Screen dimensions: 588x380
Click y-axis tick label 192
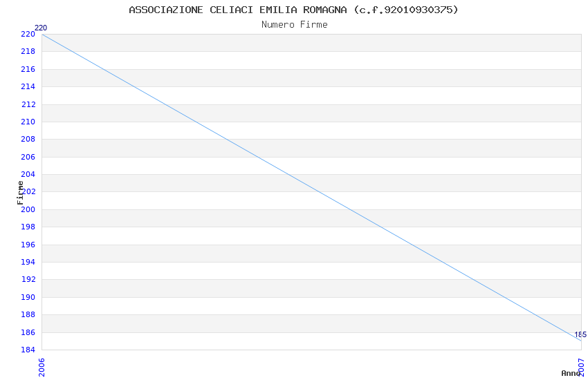click(28, 279)
